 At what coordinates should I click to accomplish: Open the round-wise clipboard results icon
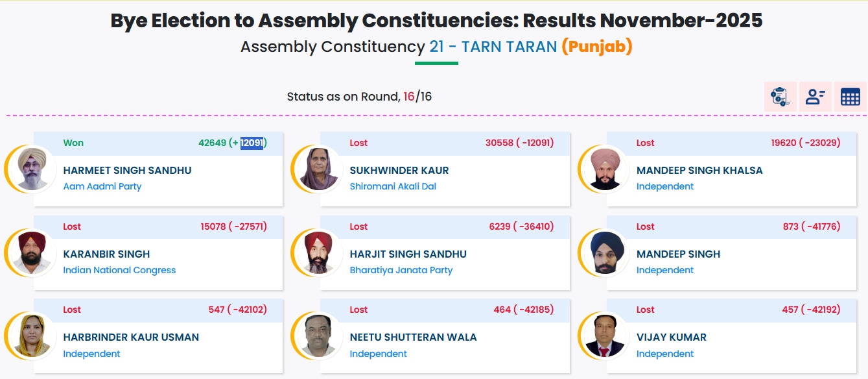780,97
